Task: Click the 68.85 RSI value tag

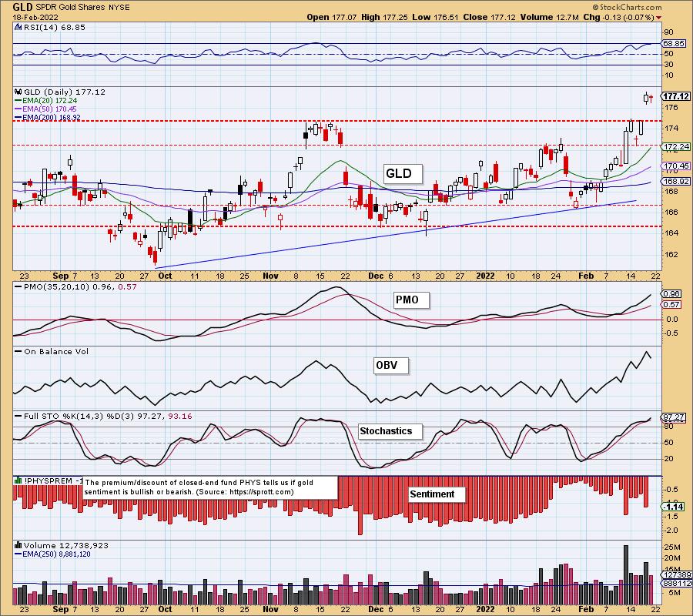Action: point(674,43)
